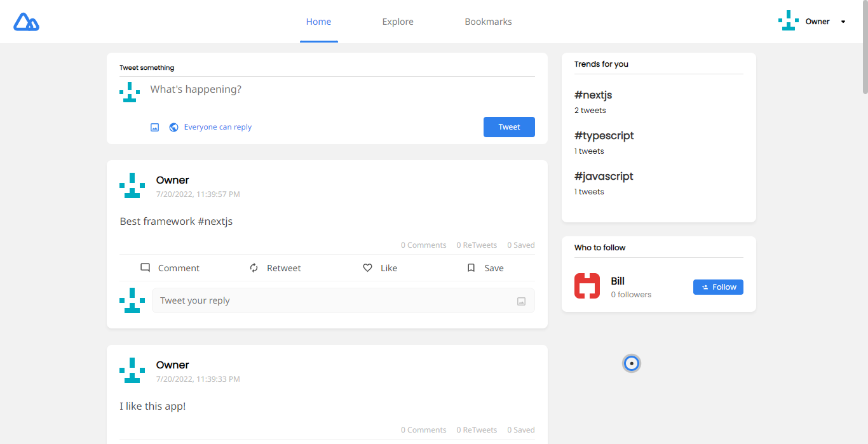Open the Owner account dropdown arrow
The height and width of the screenshot is (444, 868).
(843, 22)
